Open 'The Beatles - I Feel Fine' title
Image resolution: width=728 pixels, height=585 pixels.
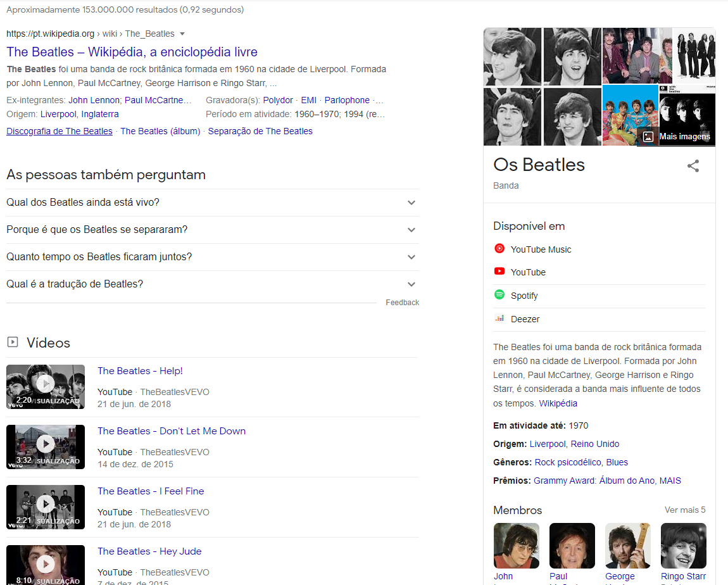[x=151, y=491]
